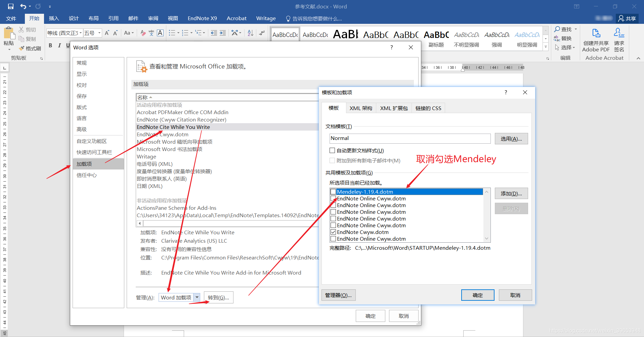Click the Increase Indent icon
The height and width of the screenshot is (337, 644).
[x=223, y=33]
